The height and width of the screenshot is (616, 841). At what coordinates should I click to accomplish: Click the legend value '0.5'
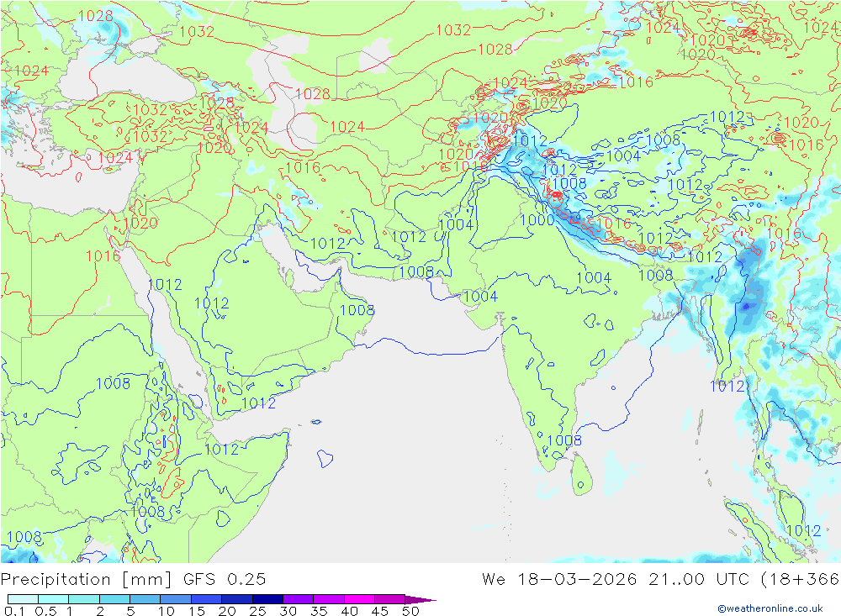point(45,611)
